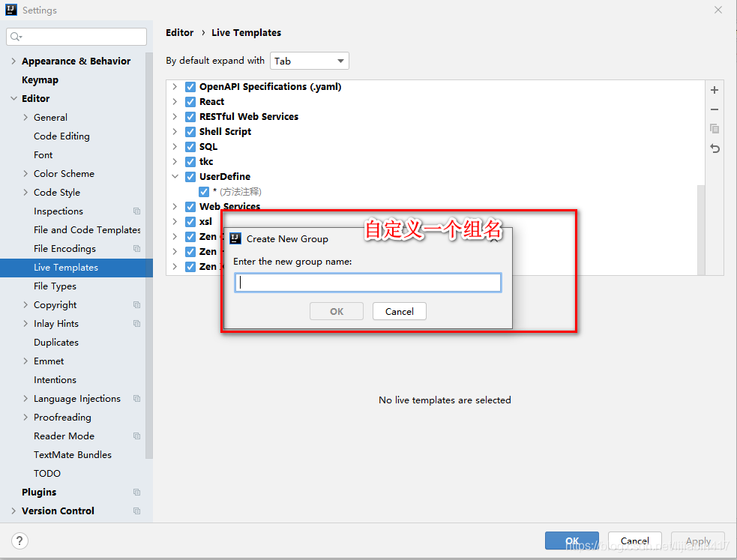Select the Duplicates settings entry
The height and width of the screenshot is (560, 737).
tap(56, 343)
